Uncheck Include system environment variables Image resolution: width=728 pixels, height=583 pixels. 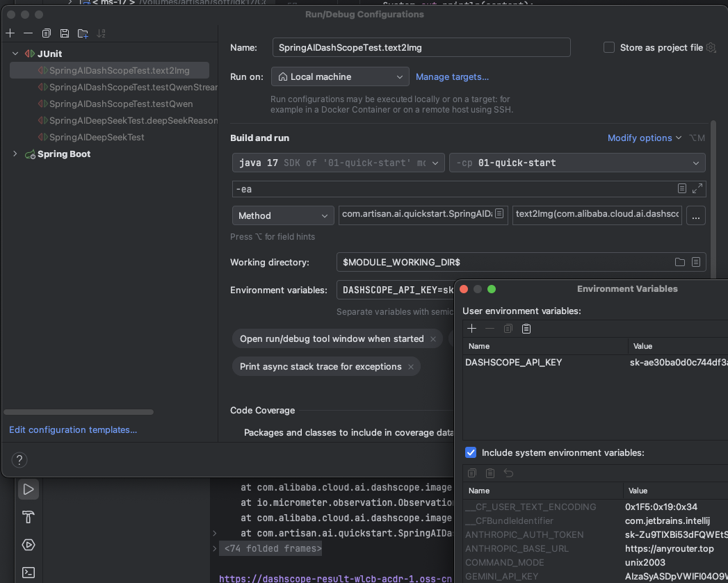[471, 452]
